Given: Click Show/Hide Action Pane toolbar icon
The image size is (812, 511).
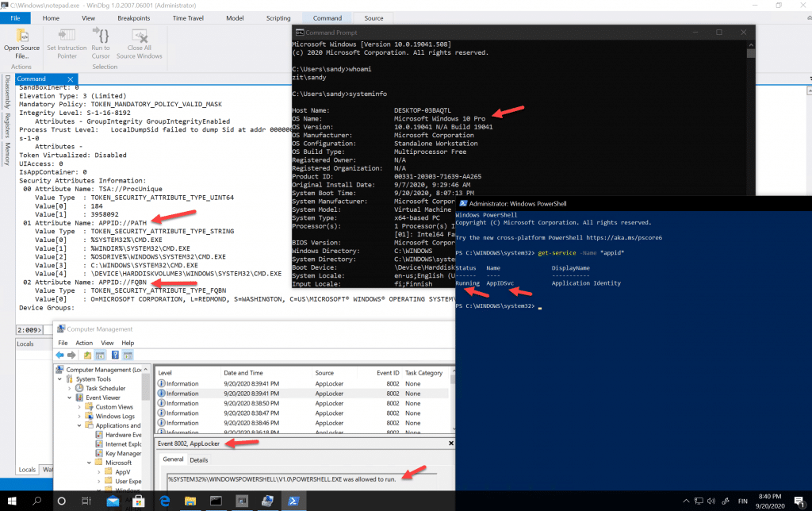Looking at the screenshot, I should pos(128,355).
